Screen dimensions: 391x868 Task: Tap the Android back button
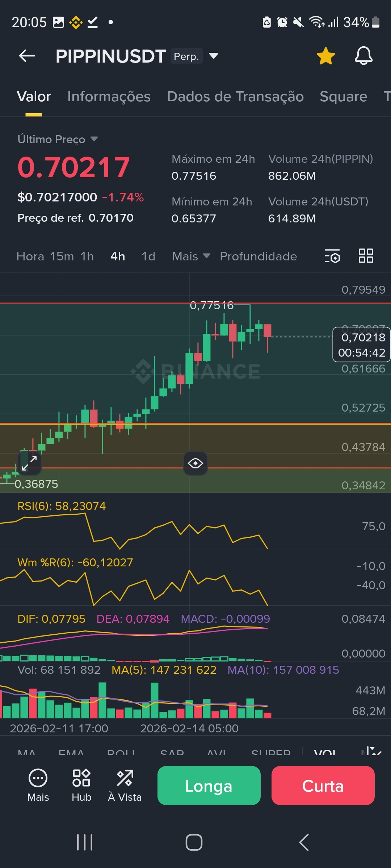pos(304,842)
